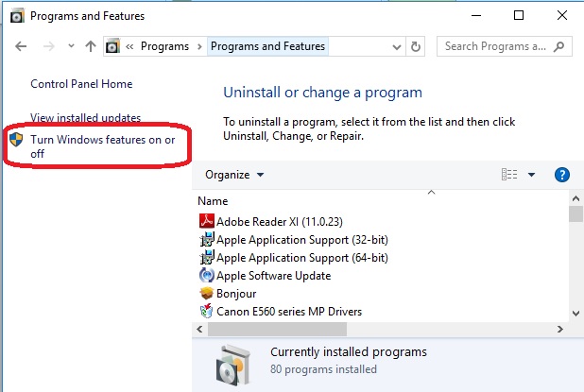
Task: Click the search magnifier icon
Action: 561,46
